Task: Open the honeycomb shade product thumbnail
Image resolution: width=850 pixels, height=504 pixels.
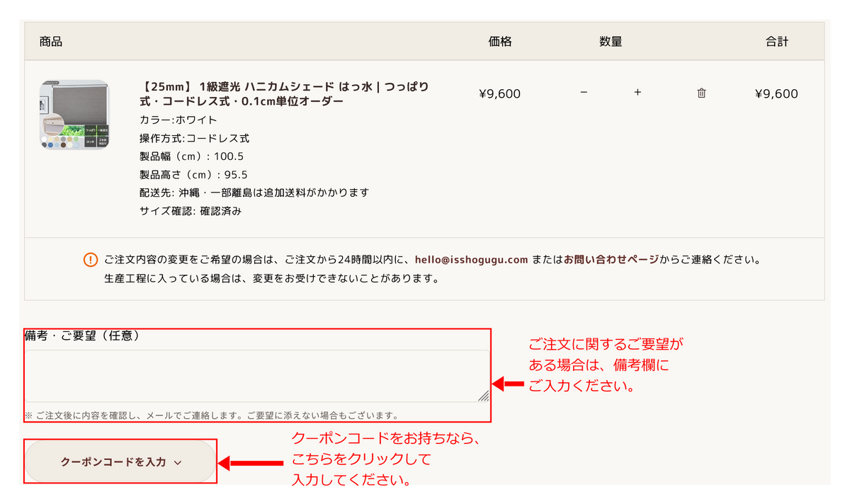Action: [x=75, y=115]
